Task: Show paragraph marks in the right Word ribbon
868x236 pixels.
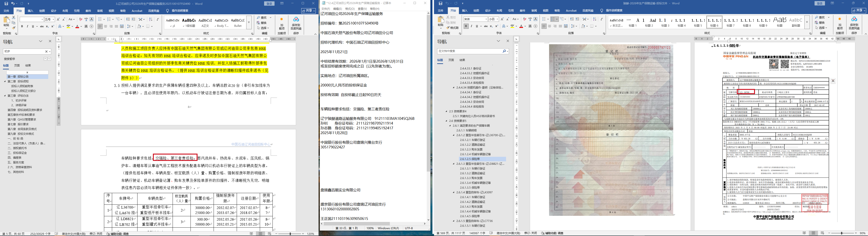Action: [x=602, y=19]
